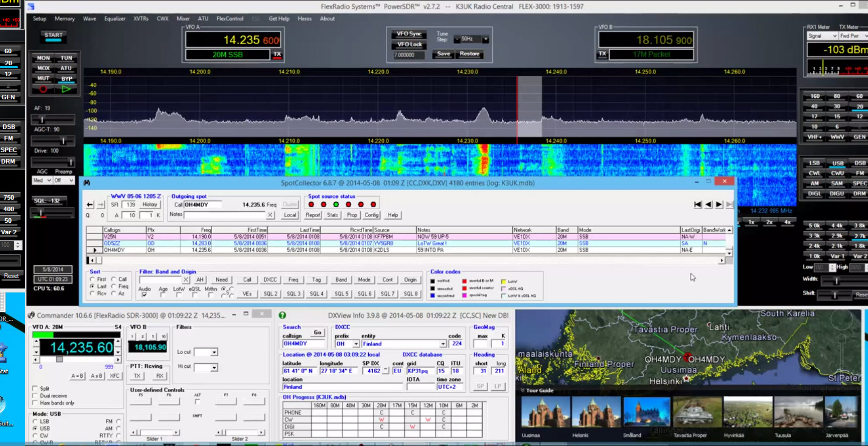Open the Equalizer menu
Image resolution: width=868 pixels, height=446 pixels.
click(115, 19)
